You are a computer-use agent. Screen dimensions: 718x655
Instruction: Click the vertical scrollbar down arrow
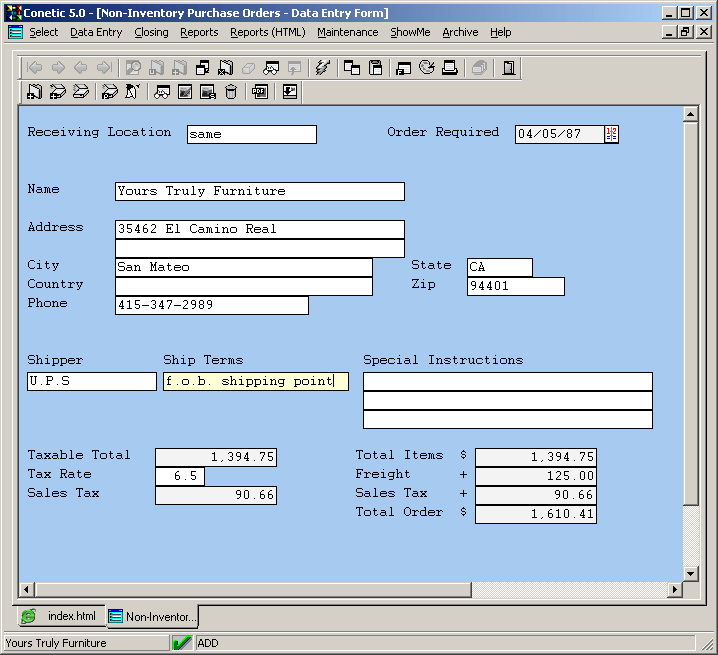690,573
